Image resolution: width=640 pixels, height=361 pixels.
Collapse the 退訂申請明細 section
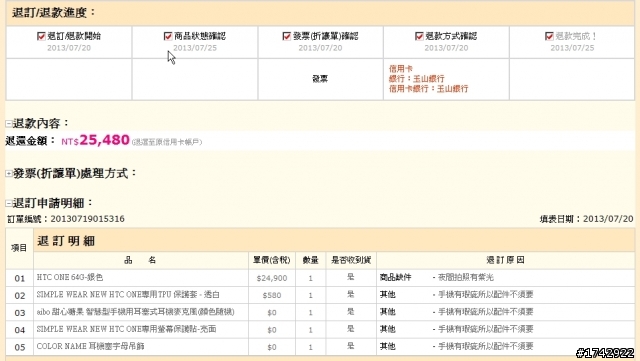tap(9, 203)
